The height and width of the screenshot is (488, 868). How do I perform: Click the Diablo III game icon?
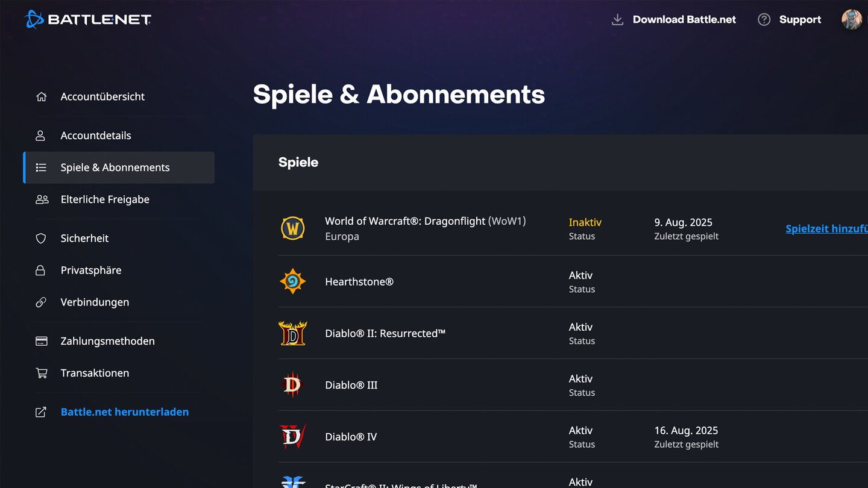click(x=293, y=385)
